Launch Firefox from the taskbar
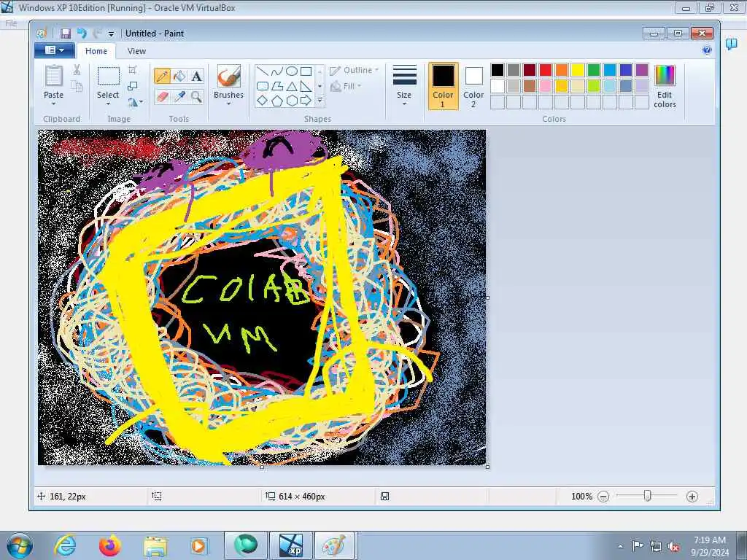 (110, 545)
